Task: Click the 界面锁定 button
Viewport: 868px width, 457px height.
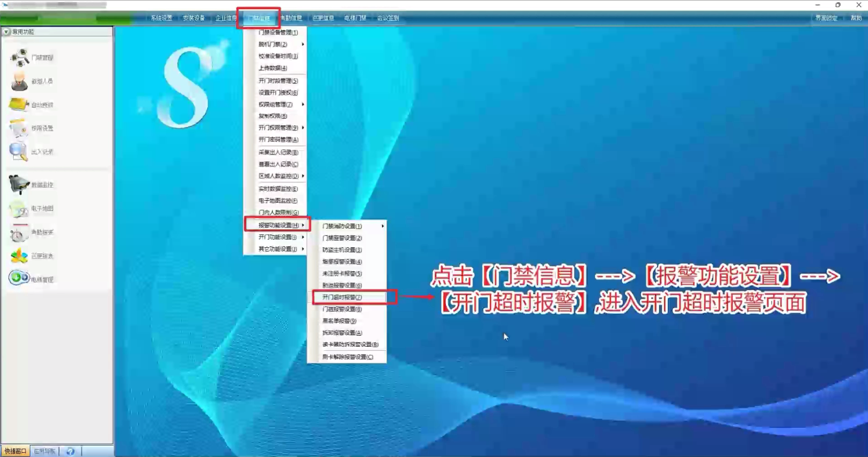Action: 826,18
